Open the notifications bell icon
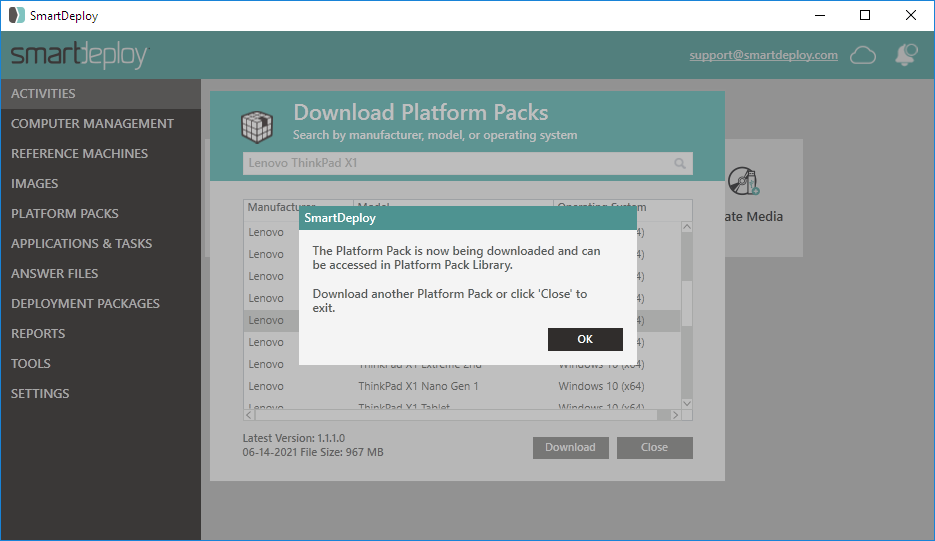 pyautogui.click(x=906, y=55)
